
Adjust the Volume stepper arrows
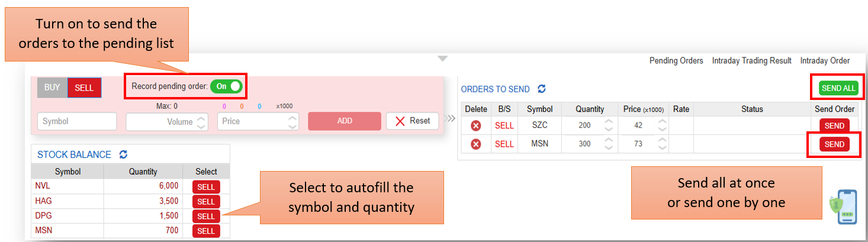[x=201, y=122]
